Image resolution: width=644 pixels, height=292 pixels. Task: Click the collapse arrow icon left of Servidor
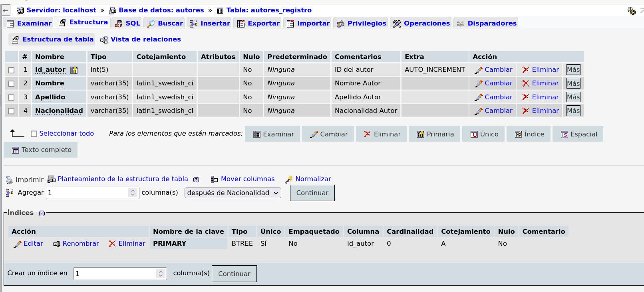pyautogui.click(x=6, y=10)
